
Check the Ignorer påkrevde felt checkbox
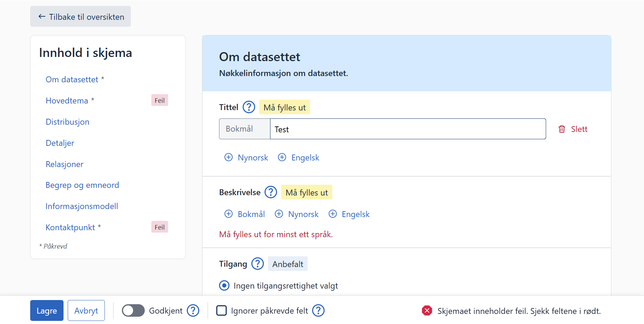(221, 310)
